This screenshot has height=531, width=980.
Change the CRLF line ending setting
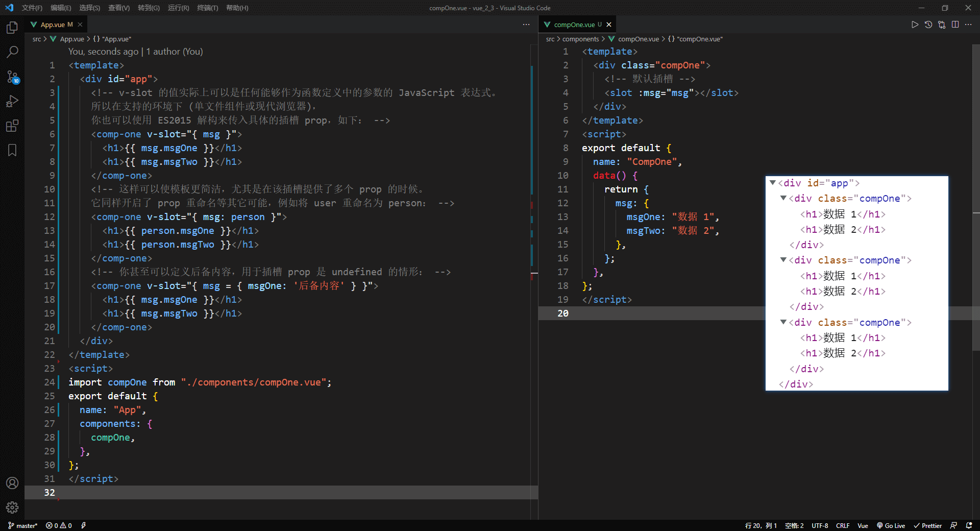tap(843, 525)
